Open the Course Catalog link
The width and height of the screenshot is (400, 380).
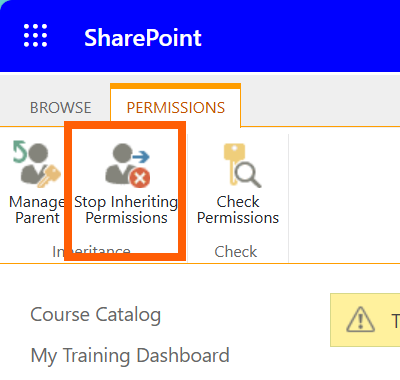click(x=96, y=315)
